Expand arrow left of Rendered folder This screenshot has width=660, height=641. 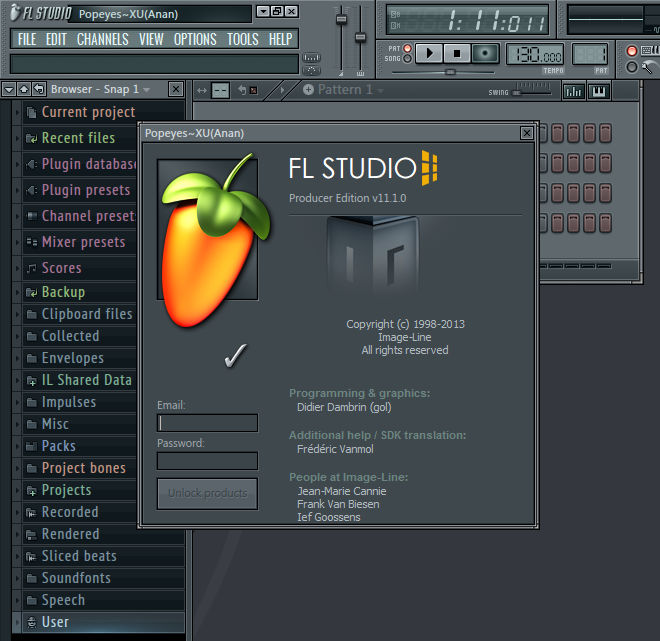17,534
